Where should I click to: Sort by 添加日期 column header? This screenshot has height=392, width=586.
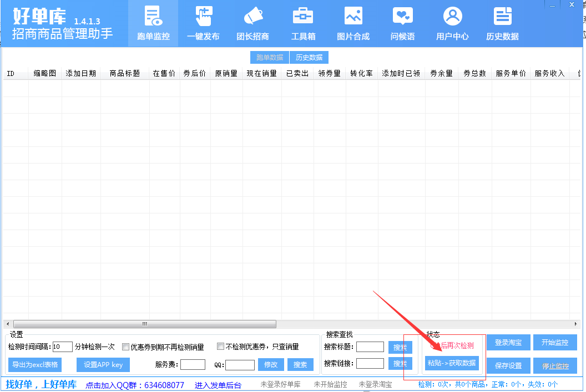(x=80, y=74)
